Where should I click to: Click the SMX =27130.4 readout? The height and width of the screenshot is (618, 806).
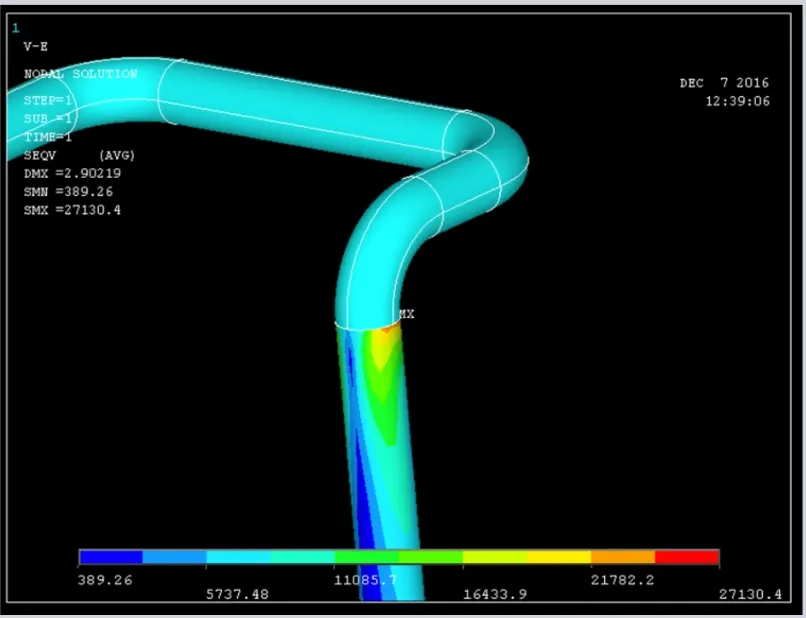72,210
